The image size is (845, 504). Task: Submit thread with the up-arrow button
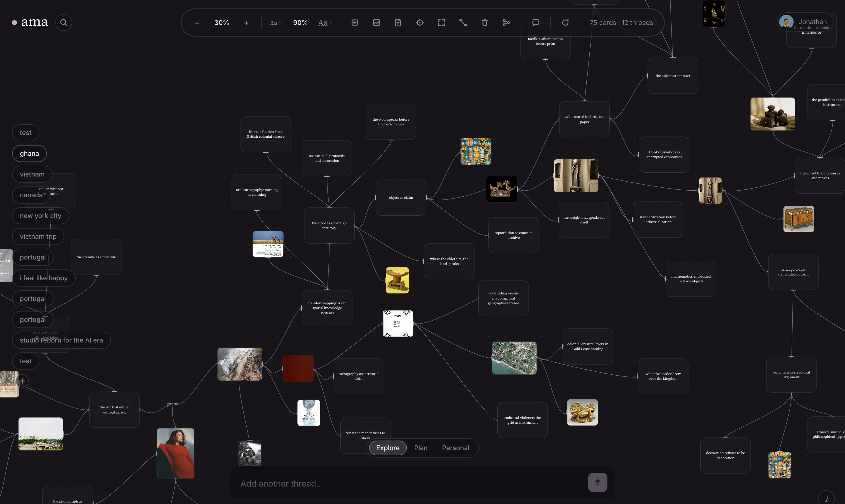click(x=598, y=482)
